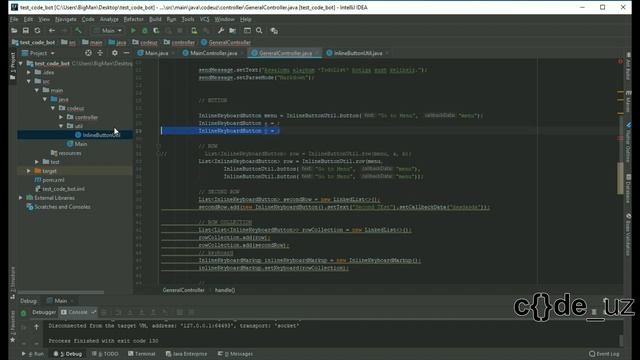Open the Build menu
The width and height of the screenshot is (640, 360).
click(x=155, y=19)
